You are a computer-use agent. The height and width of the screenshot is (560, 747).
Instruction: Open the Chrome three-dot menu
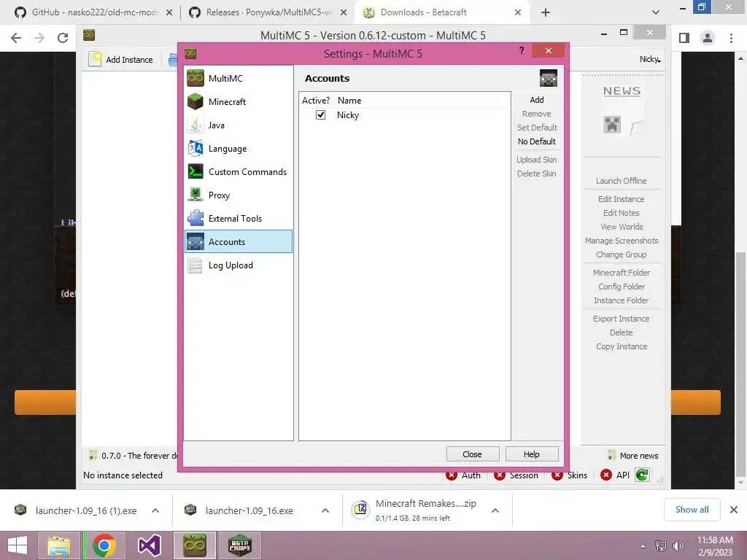point(731,38)
